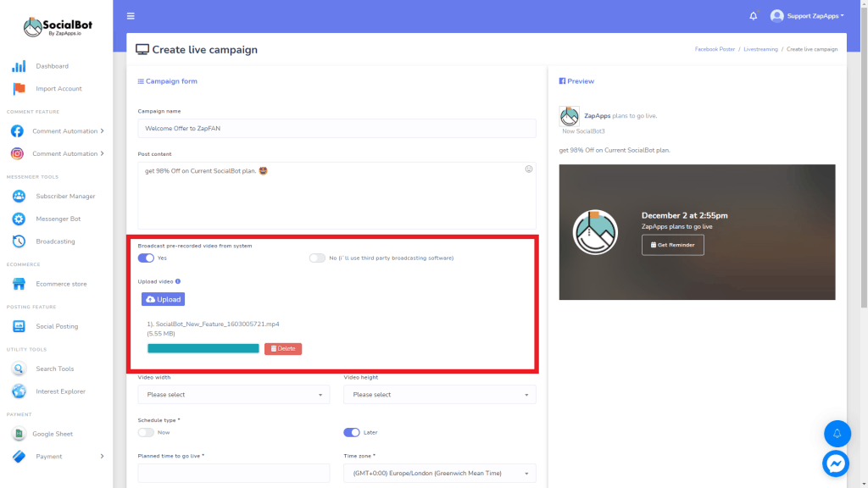Toggle the No third party software switch

[x=317, y=258]
